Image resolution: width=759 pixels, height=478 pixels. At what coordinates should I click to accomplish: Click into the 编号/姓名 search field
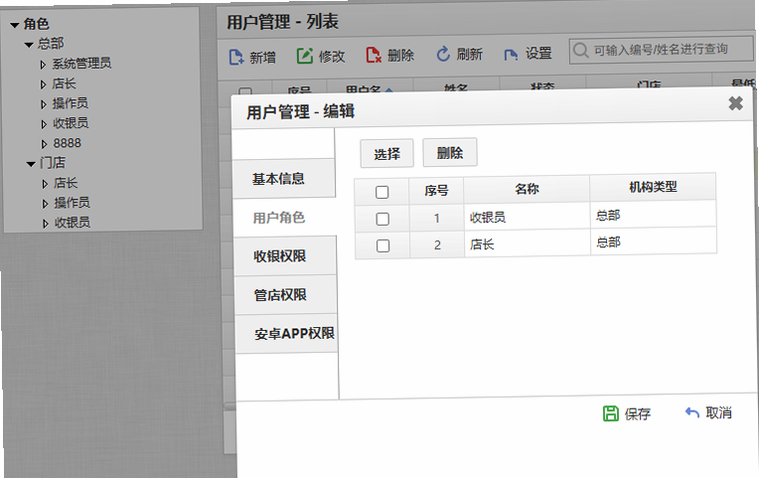(660, 49)
